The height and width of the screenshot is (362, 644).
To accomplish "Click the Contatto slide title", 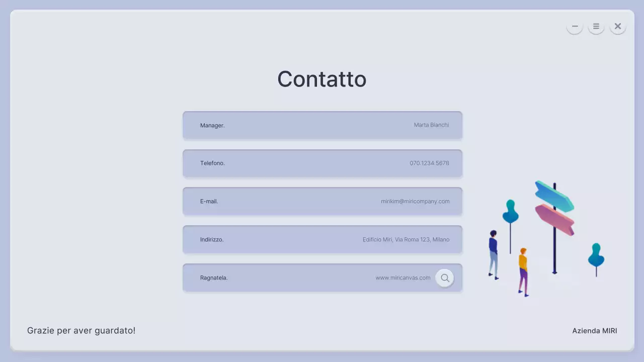I will tap(321, 79).
